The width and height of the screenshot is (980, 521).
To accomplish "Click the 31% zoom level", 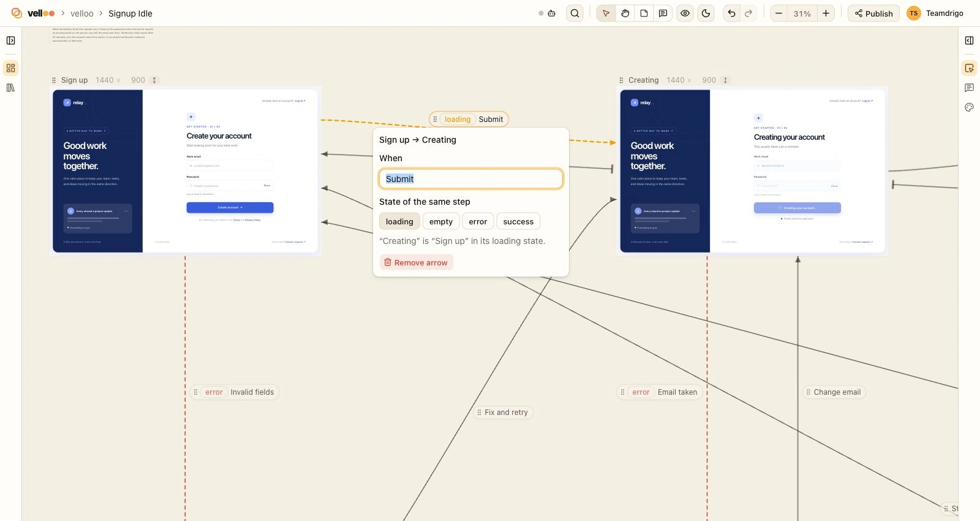I will coord(802,13).
